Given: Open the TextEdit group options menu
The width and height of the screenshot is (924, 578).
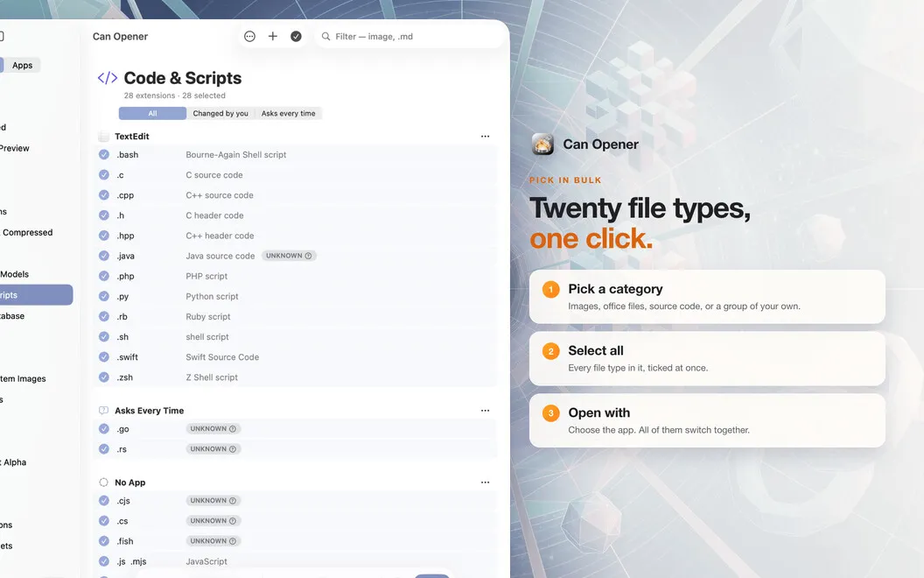Looking at the screenshot, I should [485, 137].
